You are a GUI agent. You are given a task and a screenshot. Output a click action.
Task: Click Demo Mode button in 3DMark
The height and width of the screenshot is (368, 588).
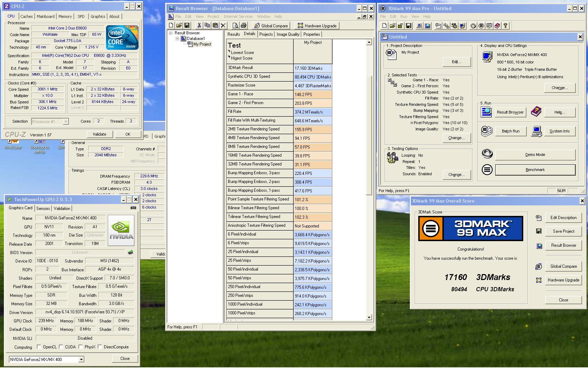click(535, 155)
